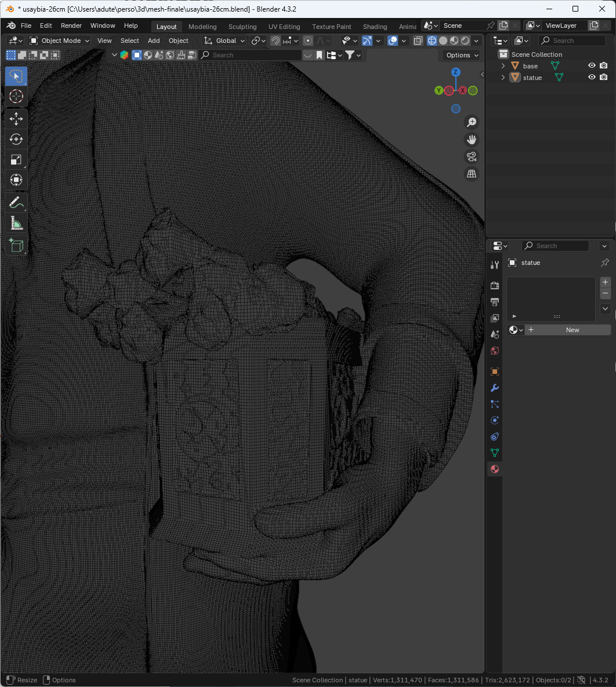The height and width of the screenshot is (687, 616).
Task: Toggle show overlays button
Action: coord(393,41)
